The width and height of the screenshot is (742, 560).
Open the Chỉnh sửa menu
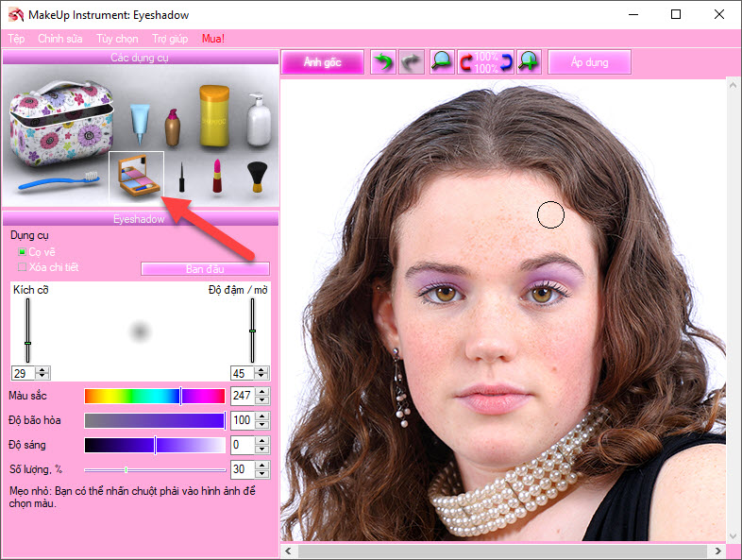[60, 39]
